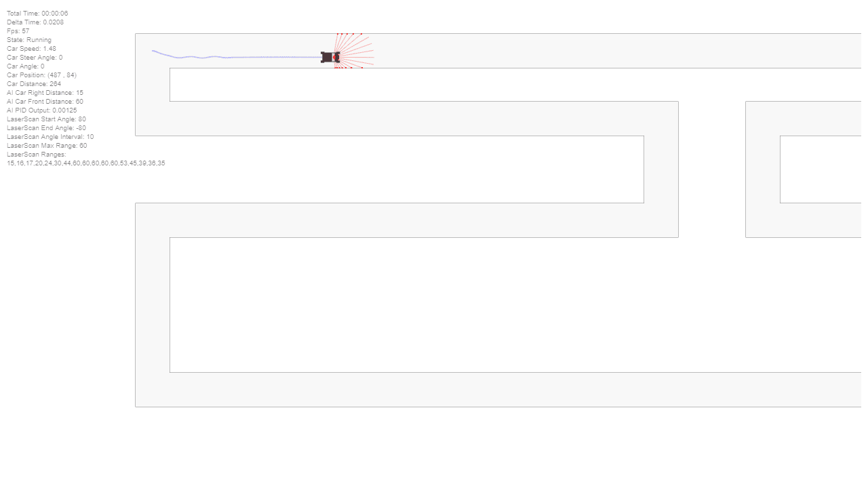Screen dimensions: 868x488
Task: Click the State: Running label
Action: 29,40
